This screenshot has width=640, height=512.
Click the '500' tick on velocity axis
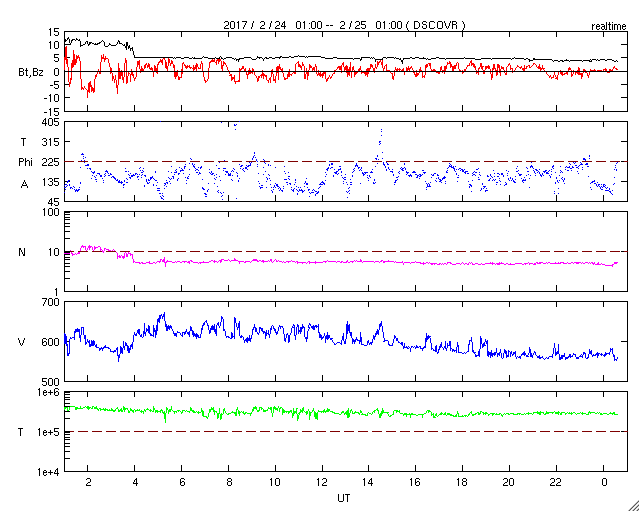click(51, 382)
